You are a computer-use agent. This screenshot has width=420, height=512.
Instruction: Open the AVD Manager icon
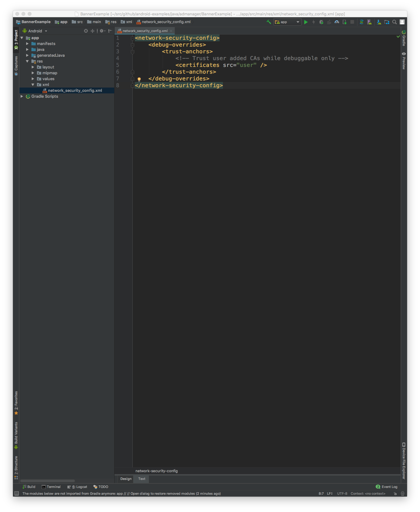point(369,22)
